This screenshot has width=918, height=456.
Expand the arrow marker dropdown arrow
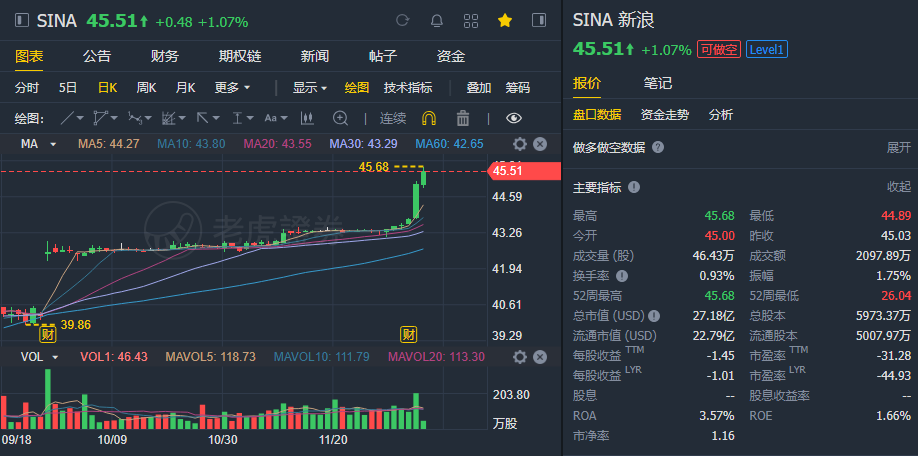[x=215, y=118]
